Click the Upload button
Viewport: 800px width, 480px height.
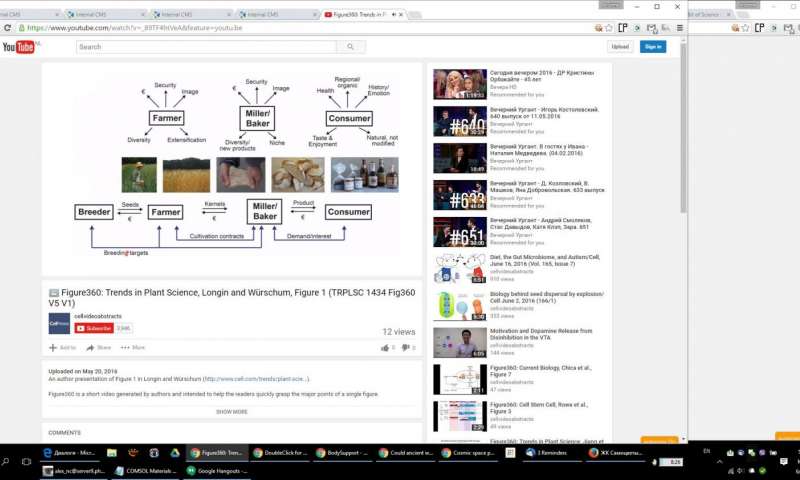(620, 47)
